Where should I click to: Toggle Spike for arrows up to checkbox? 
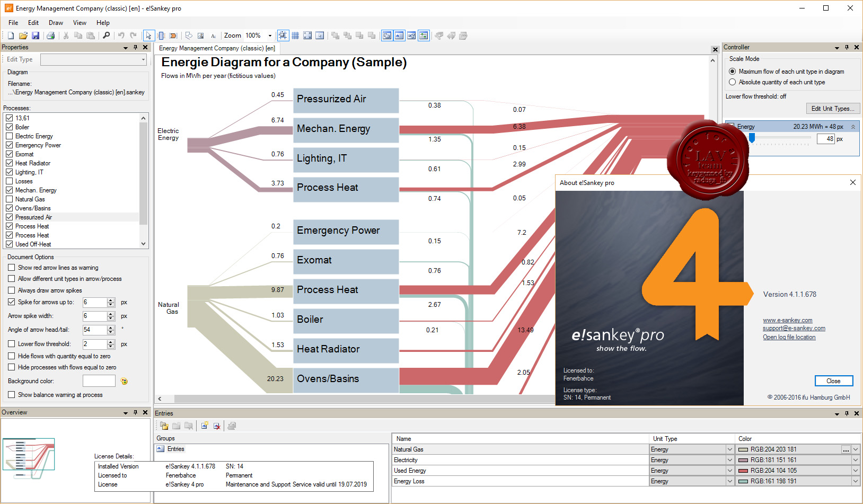point(11,302)
